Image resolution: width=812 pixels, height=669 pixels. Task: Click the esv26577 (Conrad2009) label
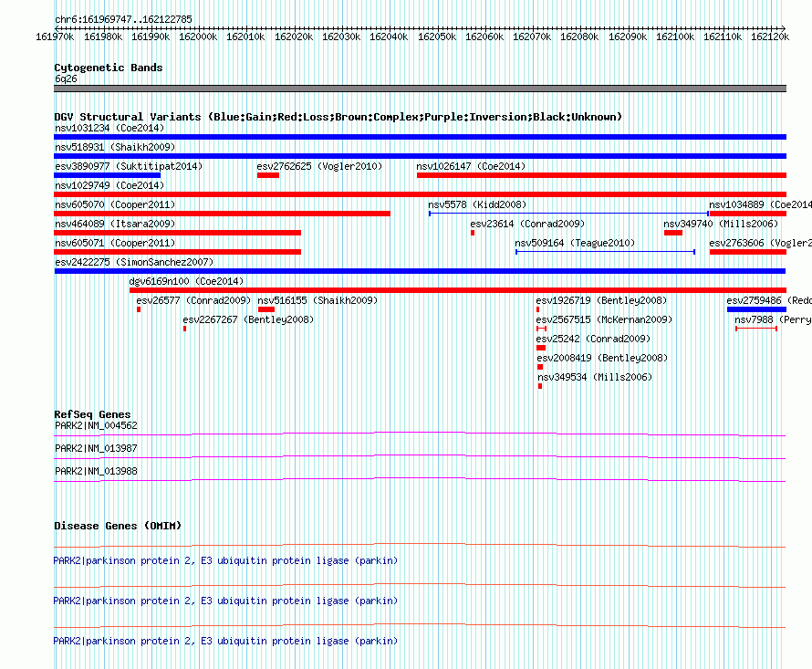193,300
